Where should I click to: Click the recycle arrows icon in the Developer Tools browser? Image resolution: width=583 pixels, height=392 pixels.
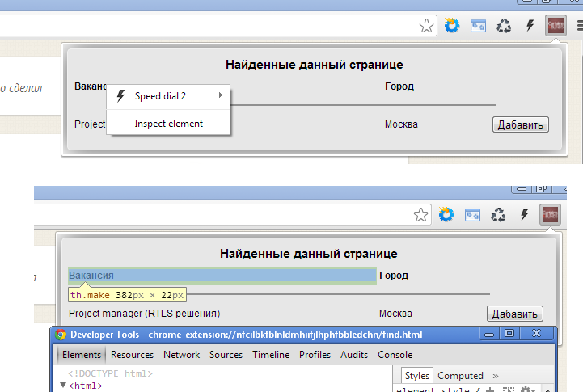pyautogui.click(x=498, y=215)
